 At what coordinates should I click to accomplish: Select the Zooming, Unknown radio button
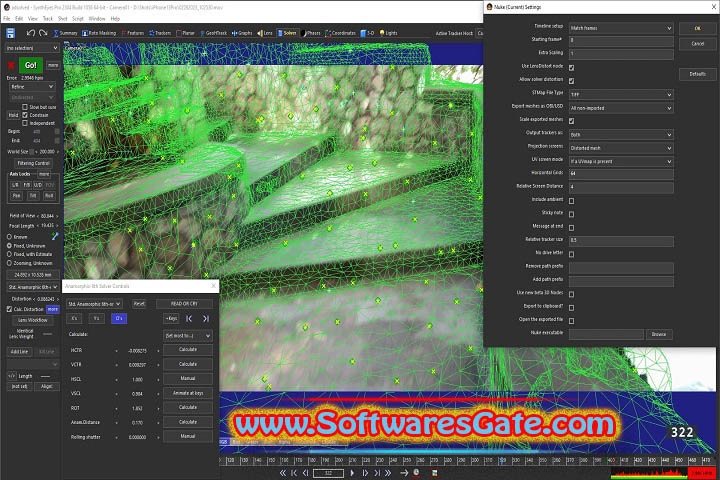(9, 263)
